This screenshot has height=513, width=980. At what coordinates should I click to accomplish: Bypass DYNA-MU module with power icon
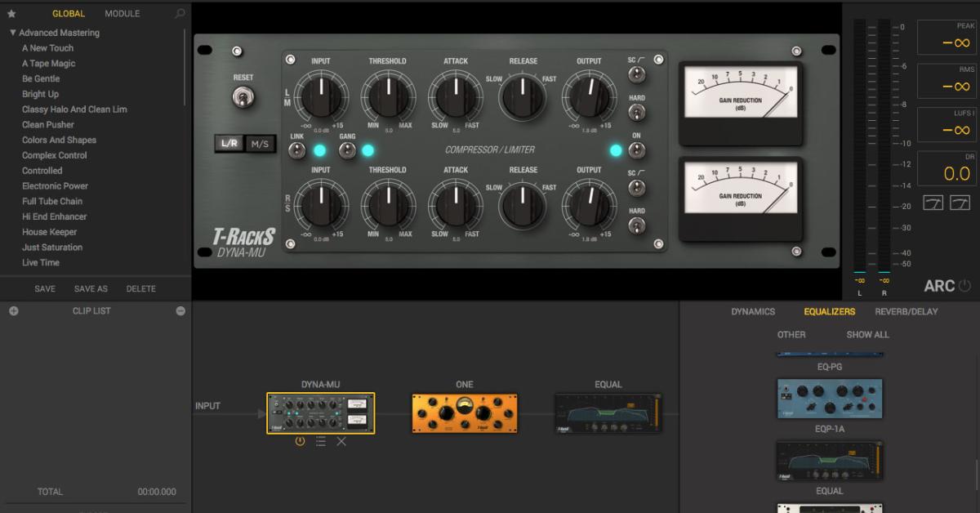click(300, 441)
